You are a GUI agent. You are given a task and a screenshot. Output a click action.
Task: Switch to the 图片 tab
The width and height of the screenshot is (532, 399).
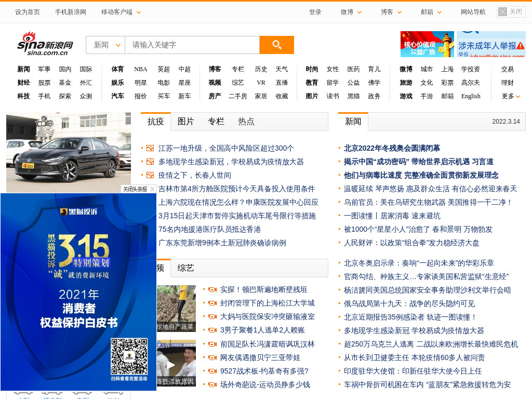[185, 122]
